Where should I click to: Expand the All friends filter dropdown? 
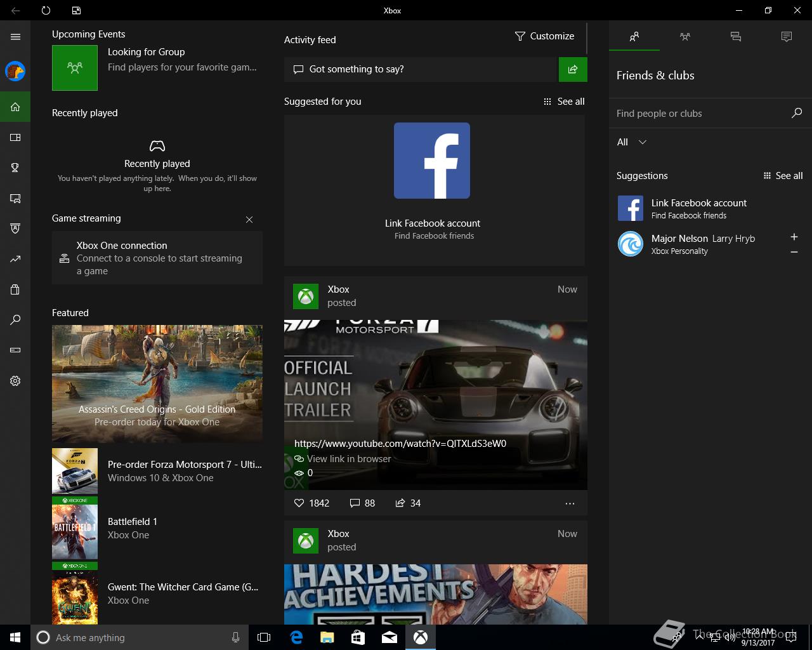coord(632,142)
